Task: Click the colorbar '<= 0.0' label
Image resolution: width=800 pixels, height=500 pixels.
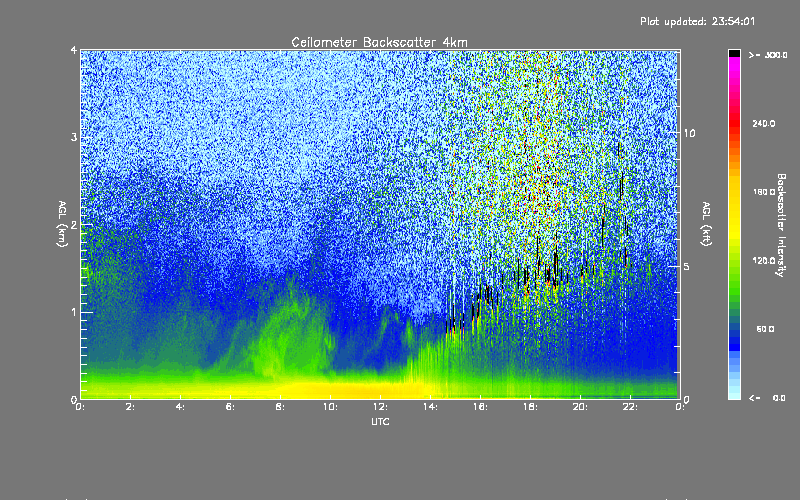Action: tap(767, 397)
